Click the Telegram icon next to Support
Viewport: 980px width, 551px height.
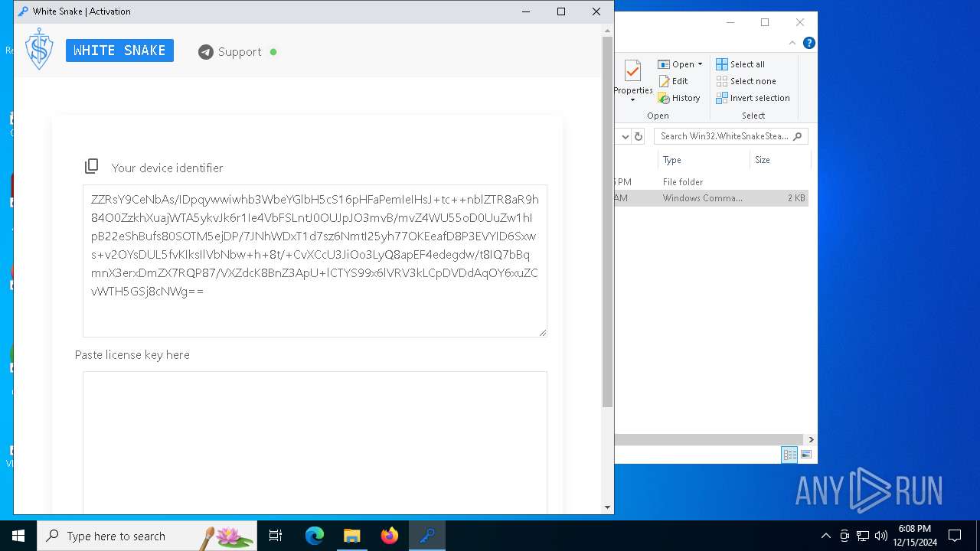pyautogui.click(x=205, y=52)
